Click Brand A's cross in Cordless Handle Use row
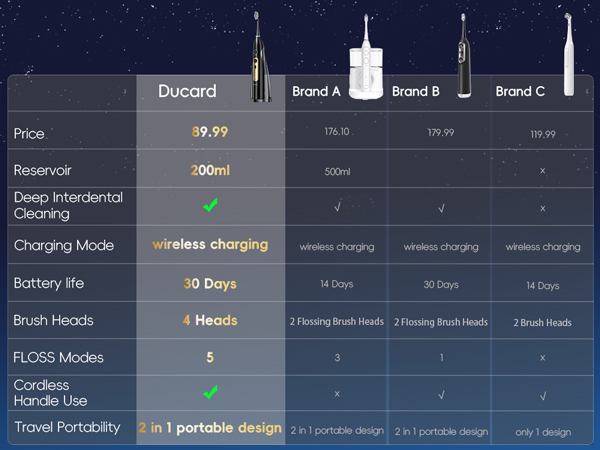 pos(337,394)
